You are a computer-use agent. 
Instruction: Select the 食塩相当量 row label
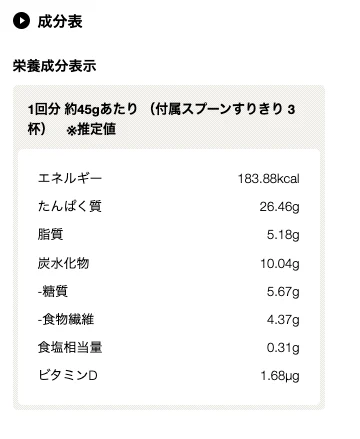tap(70, 347)
